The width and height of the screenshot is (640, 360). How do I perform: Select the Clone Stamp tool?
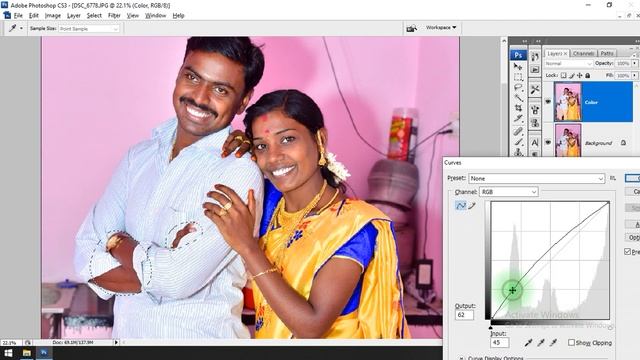[x=518, y=152]
